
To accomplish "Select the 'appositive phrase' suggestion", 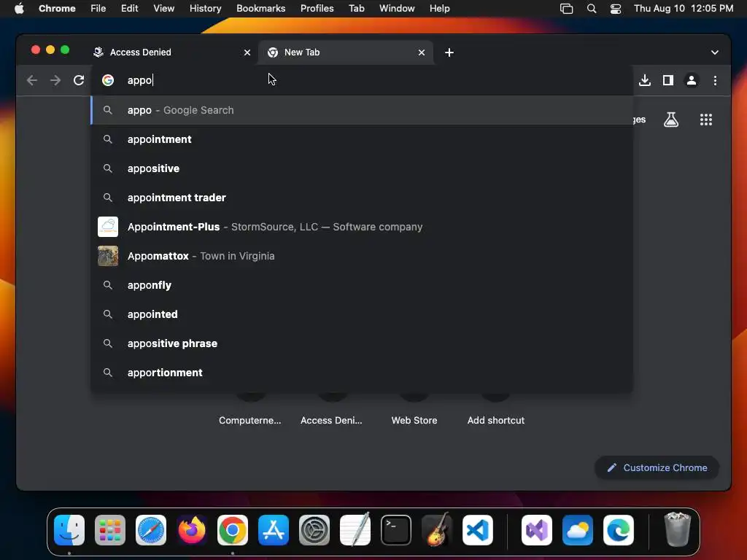I will point(362,343).
